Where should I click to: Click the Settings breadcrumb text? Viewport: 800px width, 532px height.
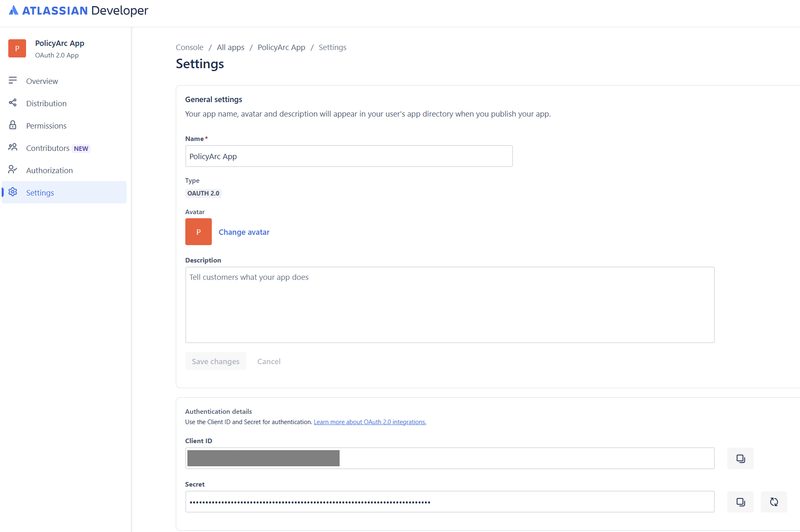point(333,47)
